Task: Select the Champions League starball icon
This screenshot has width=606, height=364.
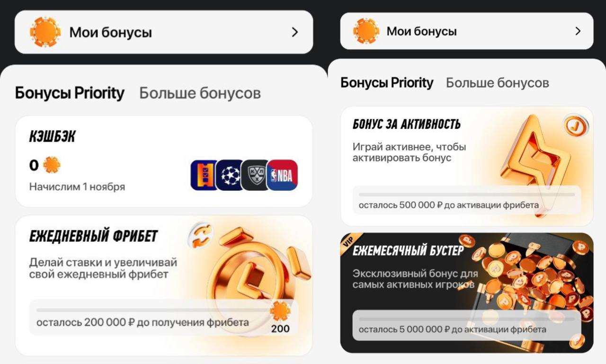Action: coord(231,175)
